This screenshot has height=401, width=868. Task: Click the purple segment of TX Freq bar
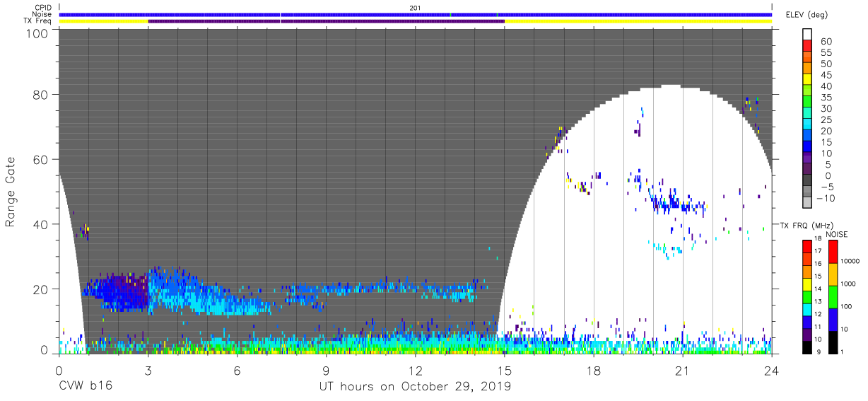326,21
